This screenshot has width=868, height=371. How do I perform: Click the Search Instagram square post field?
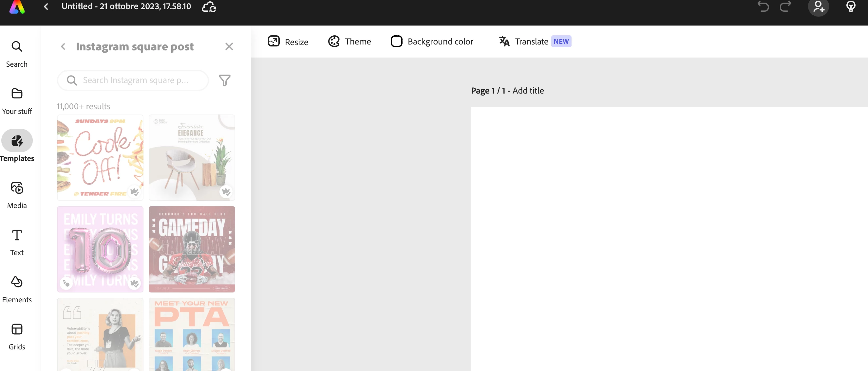(x=135, y=80)
